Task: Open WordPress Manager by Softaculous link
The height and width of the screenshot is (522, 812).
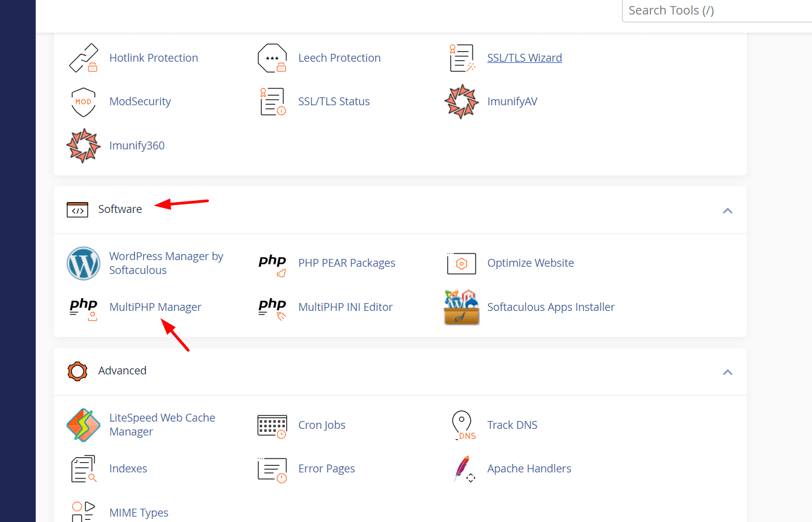Action: click(x=166, y=263)
